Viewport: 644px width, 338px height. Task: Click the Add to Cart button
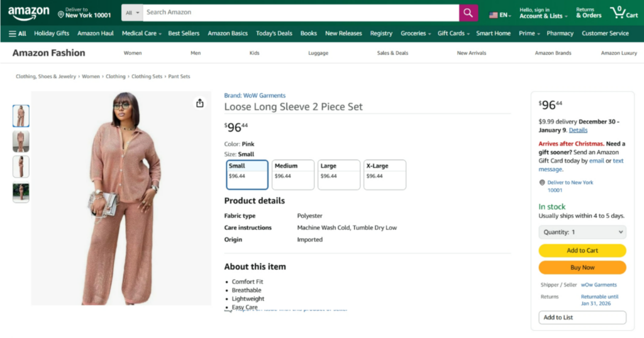[582, 251]
